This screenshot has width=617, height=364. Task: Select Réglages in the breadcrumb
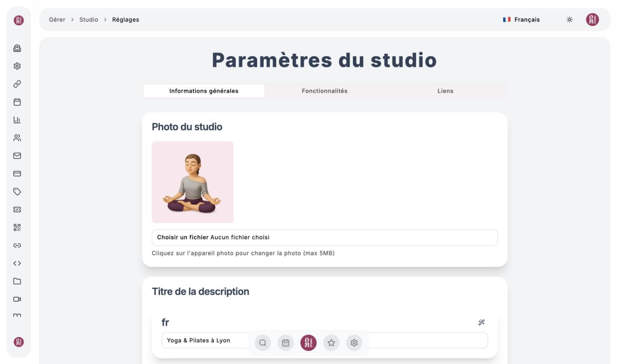(x=126, y=19)
